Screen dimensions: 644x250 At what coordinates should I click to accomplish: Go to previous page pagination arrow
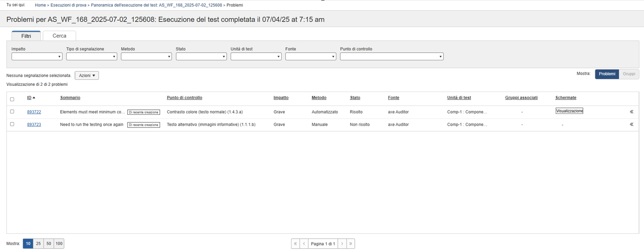tap(304, 244)
